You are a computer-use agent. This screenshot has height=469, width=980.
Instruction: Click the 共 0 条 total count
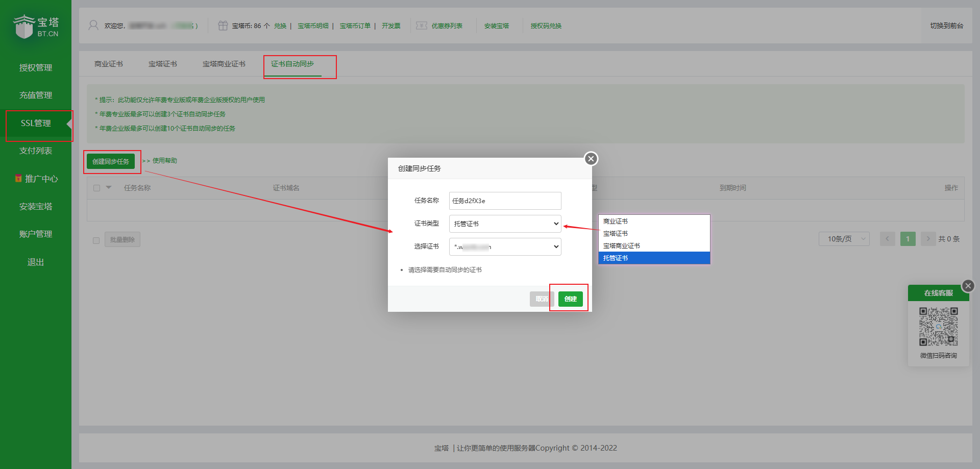pyautogui.click(x=949, y=239)
